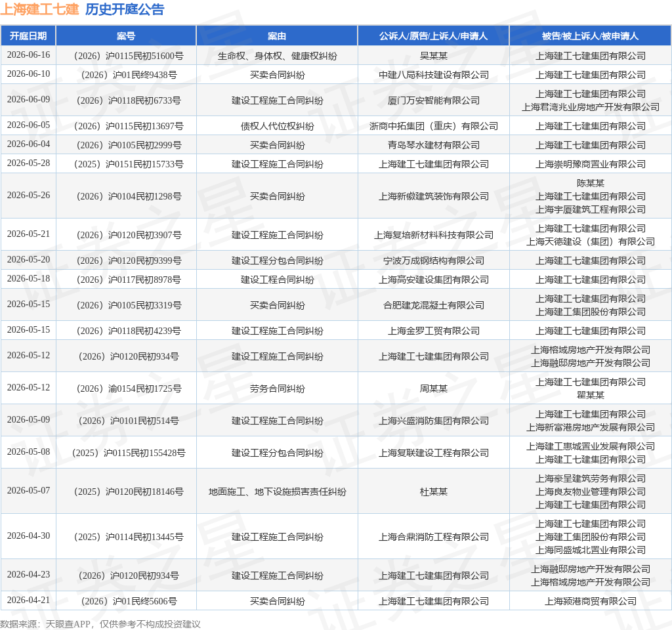The image size is (672, 630).
Task: Select case (2026)渝0154民初1725号
Action: coord(129,389)
